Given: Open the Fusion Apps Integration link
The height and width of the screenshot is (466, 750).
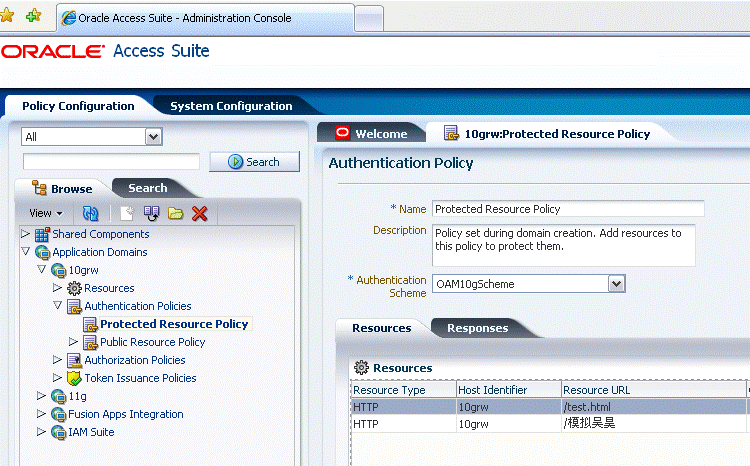Looking at the screenshot, I should [126, 414].
